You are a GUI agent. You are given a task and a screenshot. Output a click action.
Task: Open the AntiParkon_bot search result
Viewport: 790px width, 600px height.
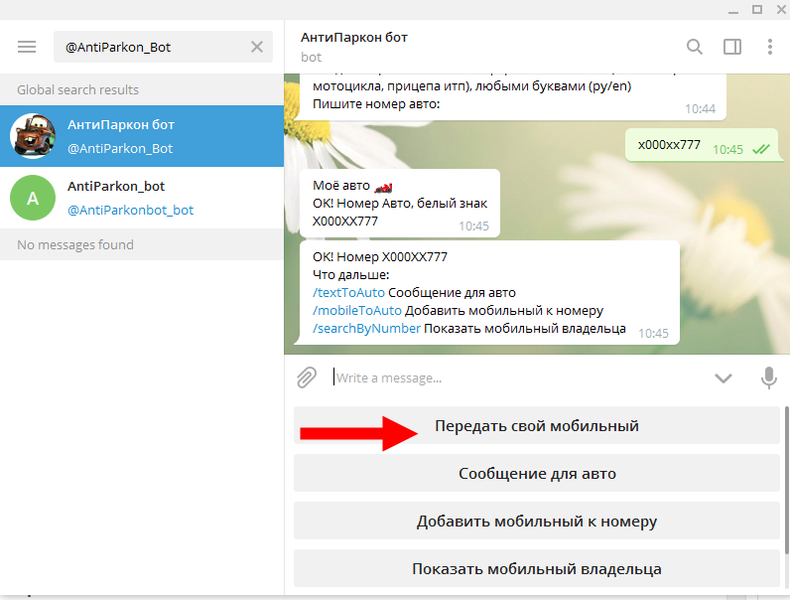click(x=142, y=197)
